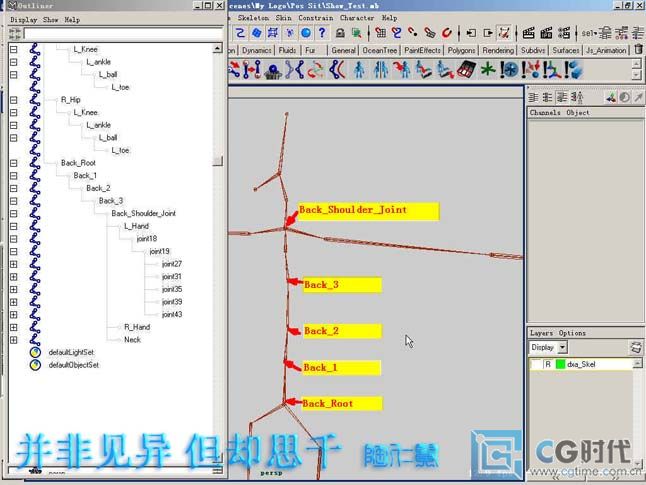Click the snap to curves icon

coord(397,33)
